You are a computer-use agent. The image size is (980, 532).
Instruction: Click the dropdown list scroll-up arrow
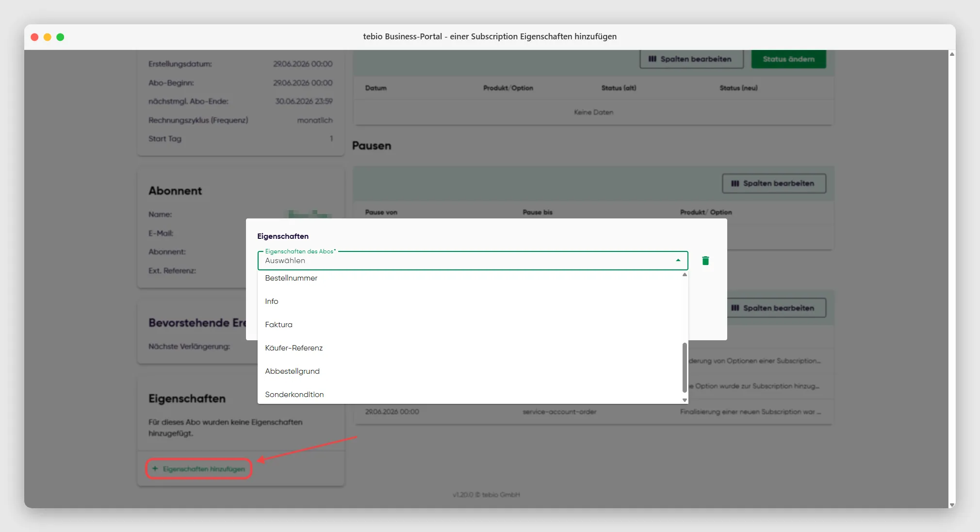pos(685,275)
